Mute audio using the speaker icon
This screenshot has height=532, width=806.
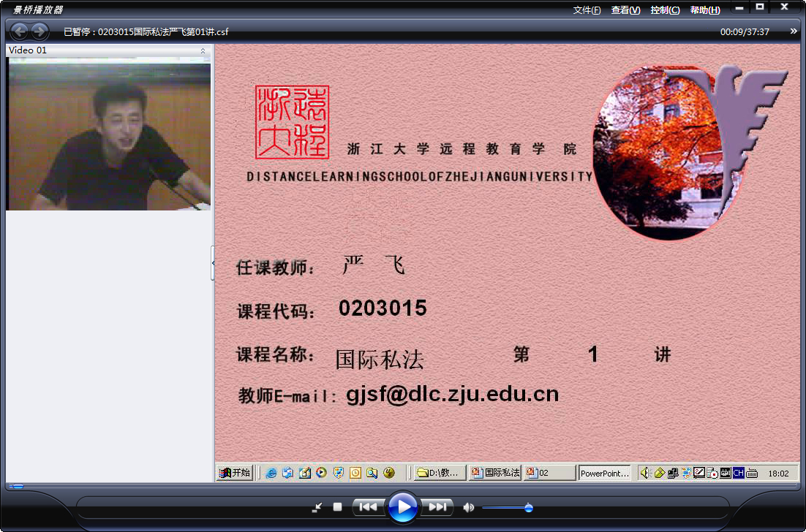pos(468,507)
